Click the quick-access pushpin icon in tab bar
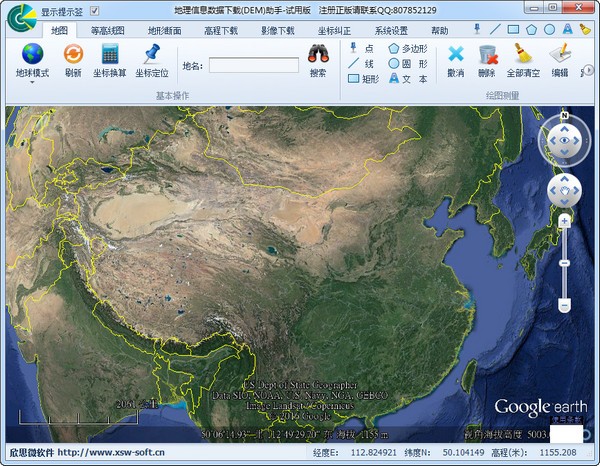 pos(477,29)
